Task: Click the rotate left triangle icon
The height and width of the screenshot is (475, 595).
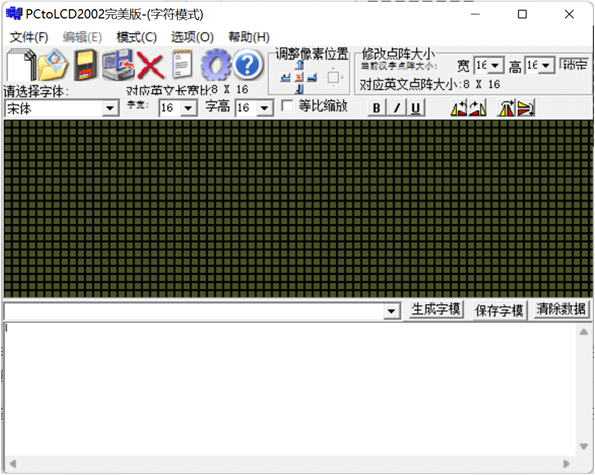Action: click(459, 108)
